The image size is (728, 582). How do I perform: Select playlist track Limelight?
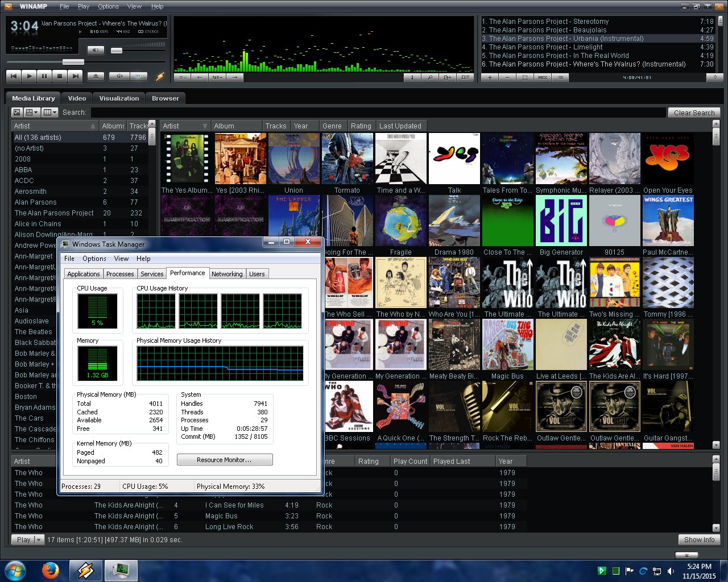click(x=597, y=47)
